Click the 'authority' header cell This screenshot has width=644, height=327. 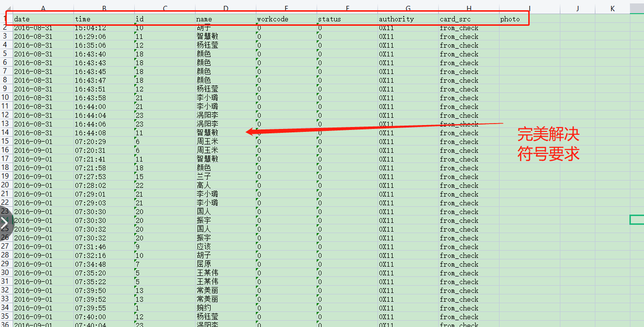click(x=408, y=19)
